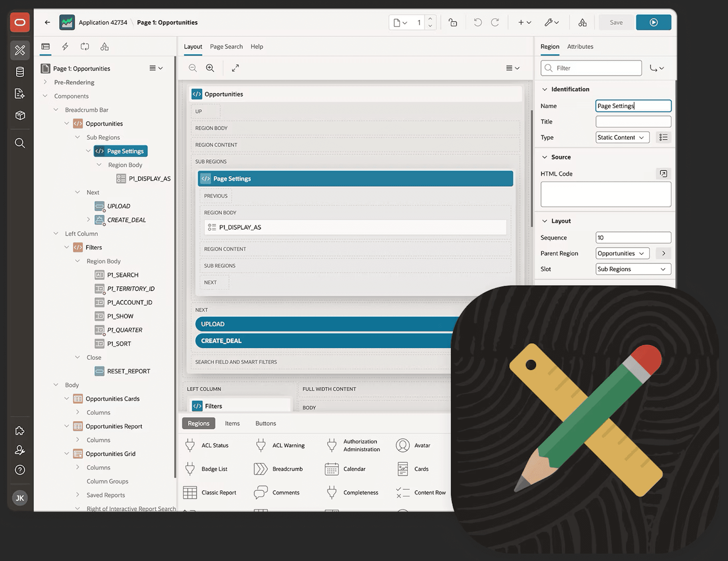Viewport: 728px width, 561px height.
Task: Switch to the Dynamic Actions lightning tab
Action: (65, 47)
